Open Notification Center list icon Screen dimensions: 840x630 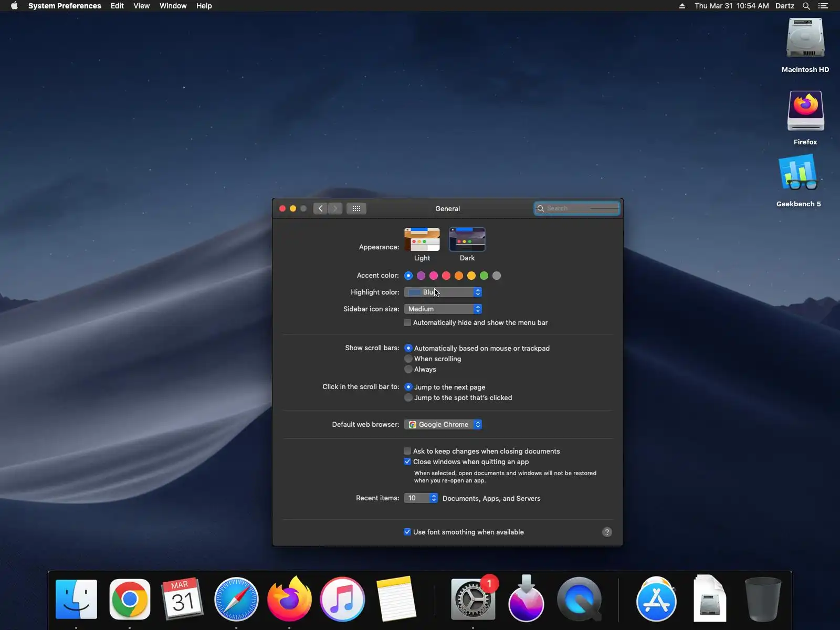click(823, 6)
